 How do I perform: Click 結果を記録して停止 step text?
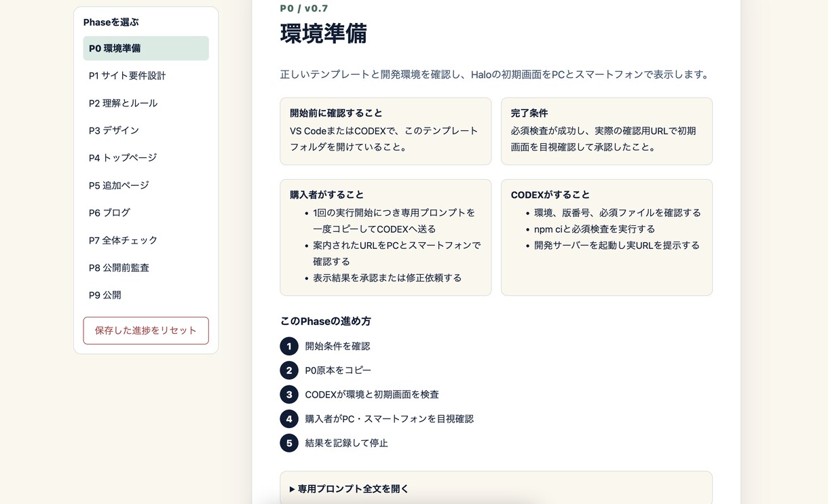point(346,443)
